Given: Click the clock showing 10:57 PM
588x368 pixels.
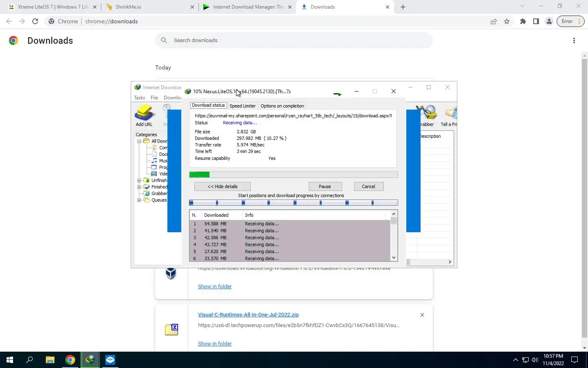Looking at the screenshot, I should [553, 356].
